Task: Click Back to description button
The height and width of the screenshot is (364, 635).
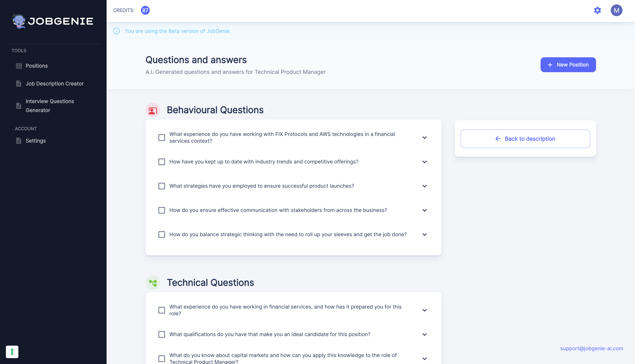Action: pyautogui.click(x=525, y=139)
